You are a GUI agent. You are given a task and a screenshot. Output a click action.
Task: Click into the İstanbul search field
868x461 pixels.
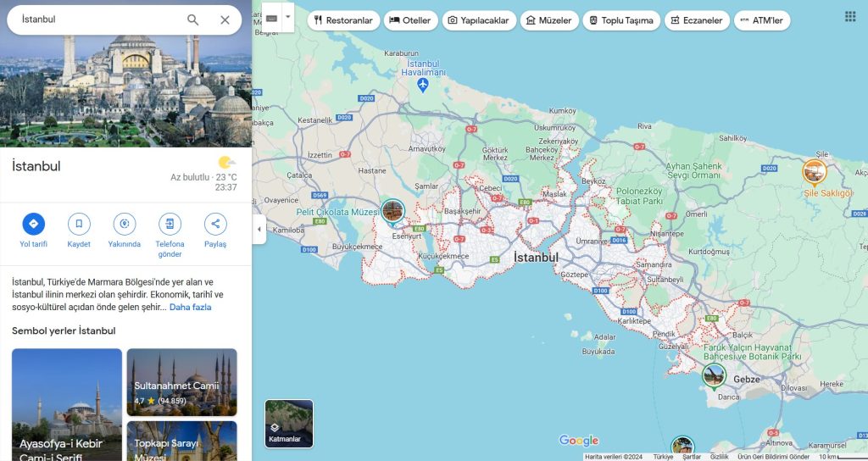(100, 19)
